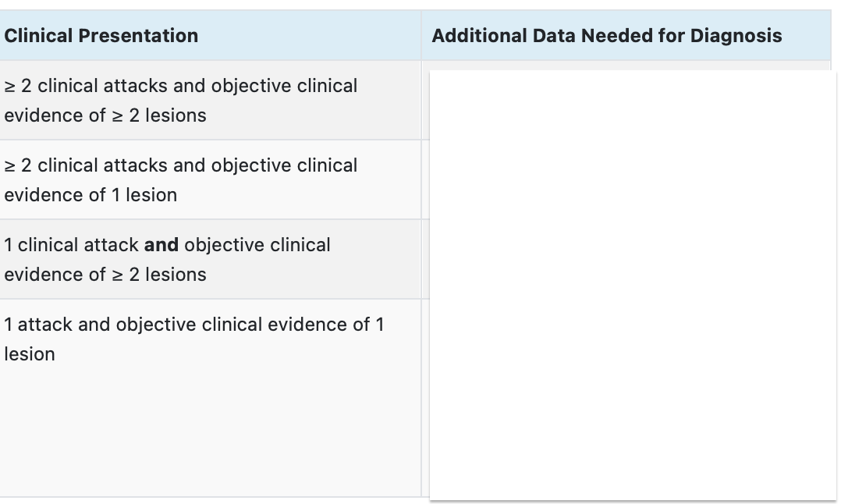This screenshot has width=841, height=504.
Task: Select the Additional Data Needed for Diagnosis header
Action: pyautogui.click(x=607, y=36)
